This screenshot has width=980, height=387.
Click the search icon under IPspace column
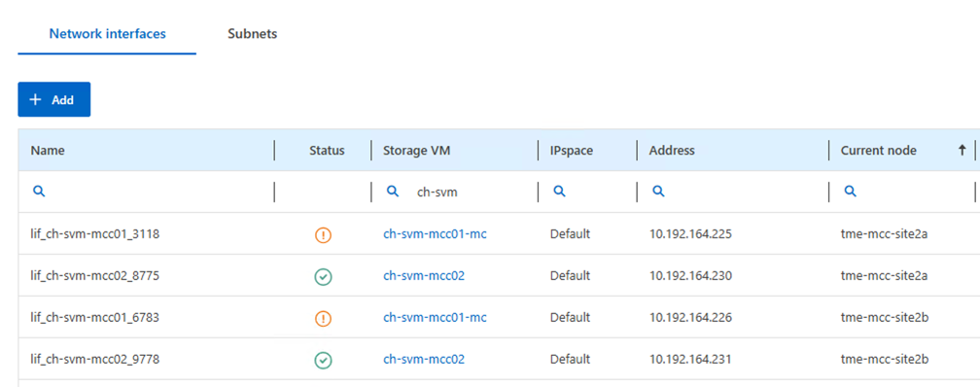559,192
